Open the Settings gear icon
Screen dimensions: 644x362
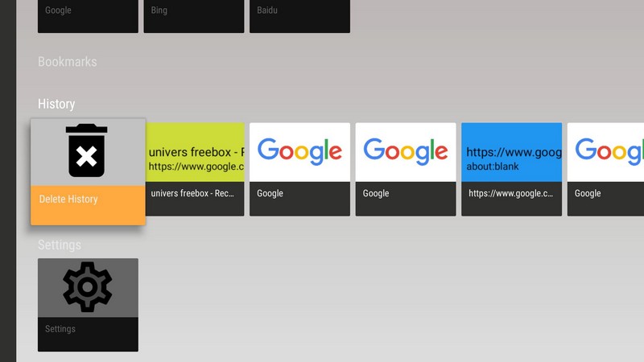(88, 287)
